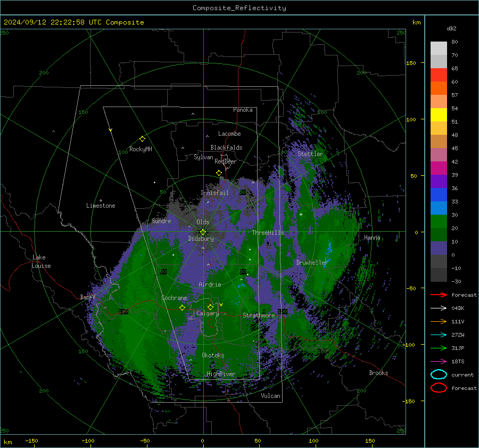Click the orange 111V arrow legend icon
Viewport: 479px width, 448px height.
(439, 321)
